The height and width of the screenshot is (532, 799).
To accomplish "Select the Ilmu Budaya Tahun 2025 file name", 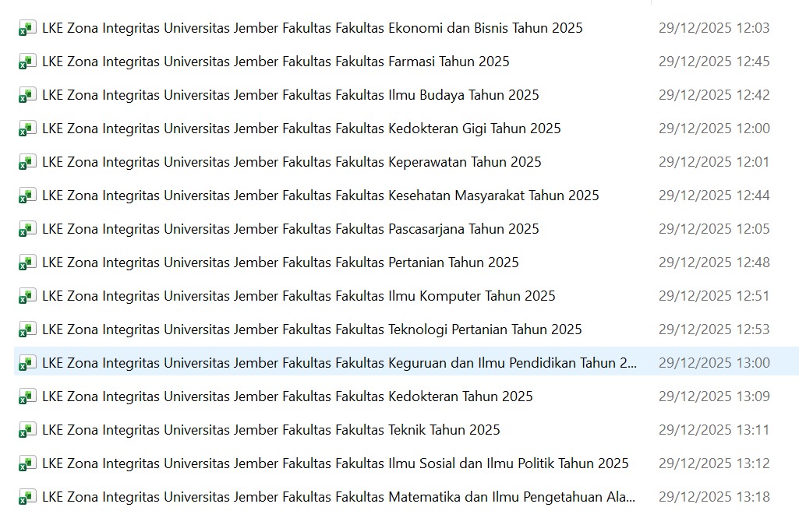I will (x=291, y=95).
